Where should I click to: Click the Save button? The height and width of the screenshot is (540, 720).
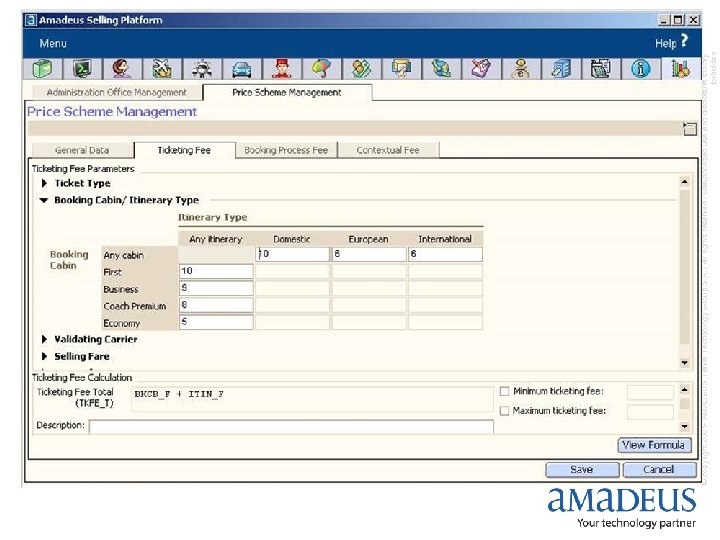(x=582, y=470)
